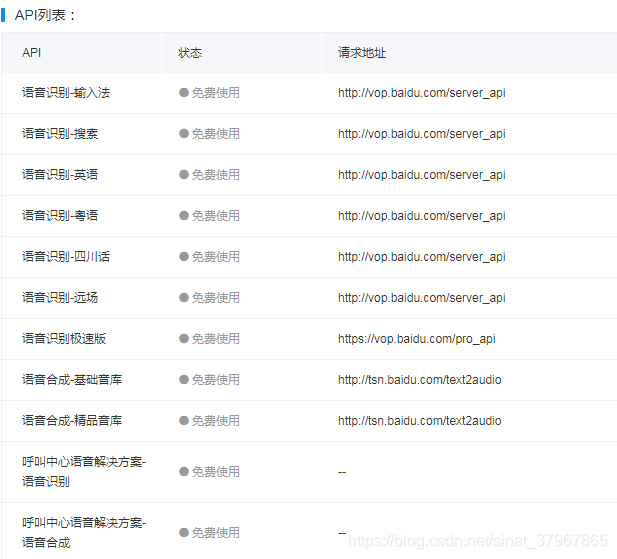The image size is (617, 559).
Task: Click the server_api URL for 语音识别-英语
Action: (422, 175)
